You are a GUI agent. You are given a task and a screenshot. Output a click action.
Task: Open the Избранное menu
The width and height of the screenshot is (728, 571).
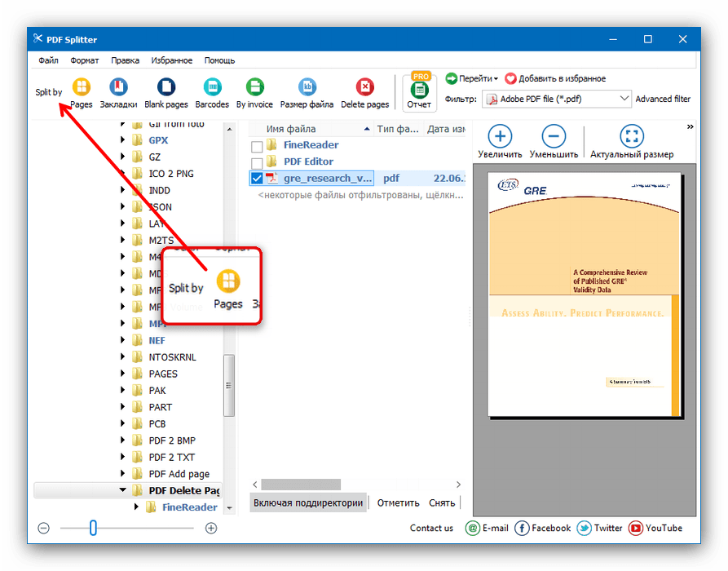171,60
